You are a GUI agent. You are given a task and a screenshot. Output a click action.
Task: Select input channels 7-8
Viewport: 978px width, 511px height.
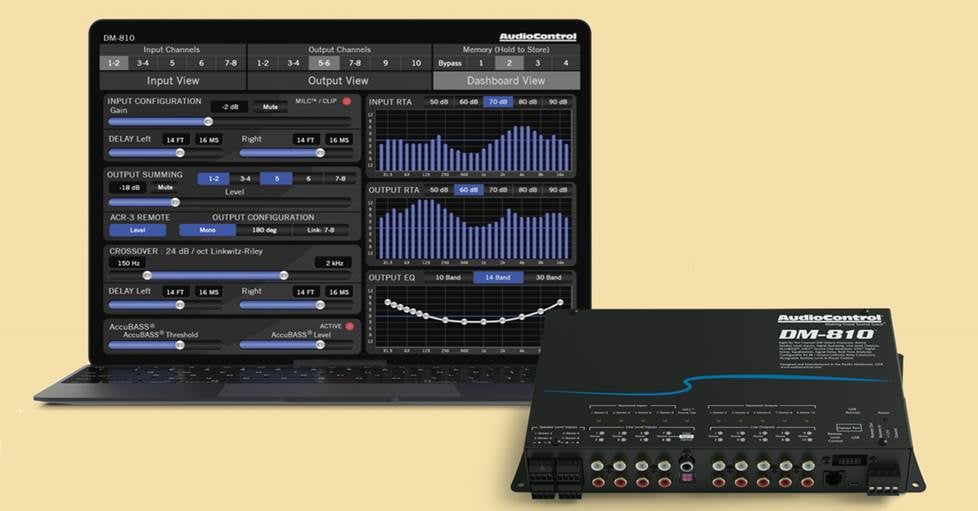tap(231, 63)
